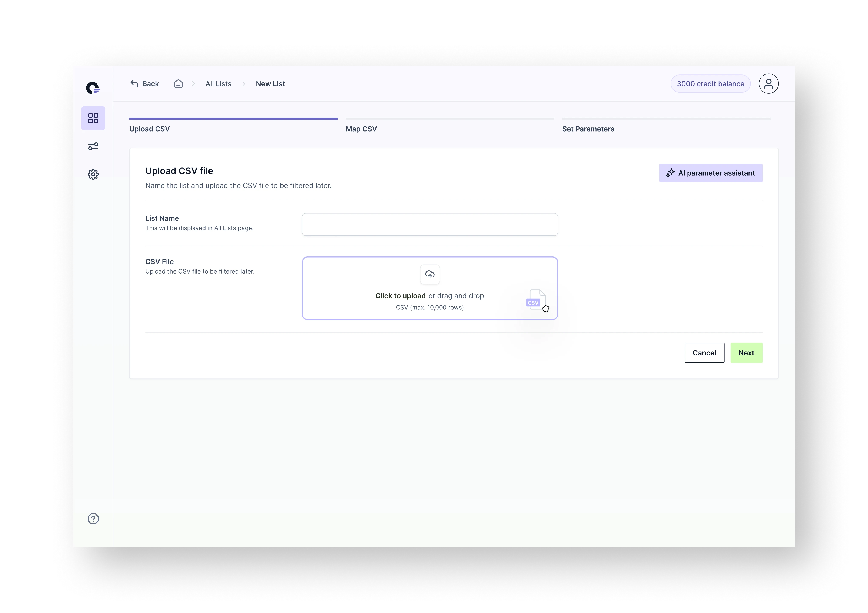Click the cloud upload icon
Screen dimensions: 868x613
pos(430,275)
